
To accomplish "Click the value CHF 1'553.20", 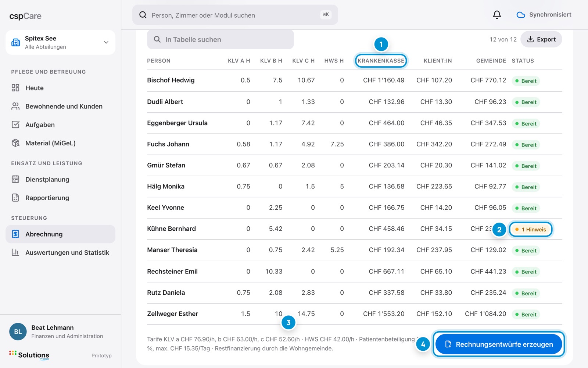I will point(384,314).
